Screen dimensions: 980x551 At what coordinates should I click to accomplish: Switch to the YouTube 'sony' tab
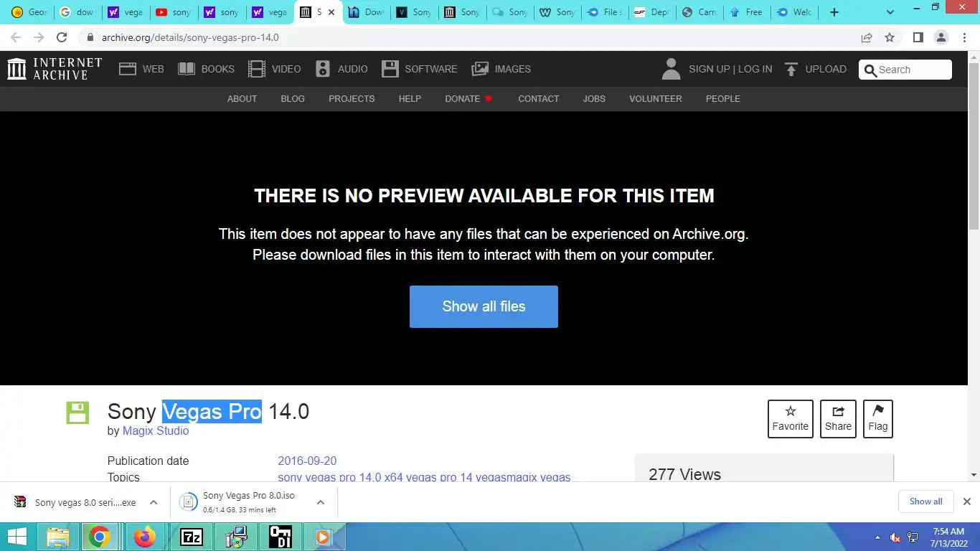click(x=173, y=12)
